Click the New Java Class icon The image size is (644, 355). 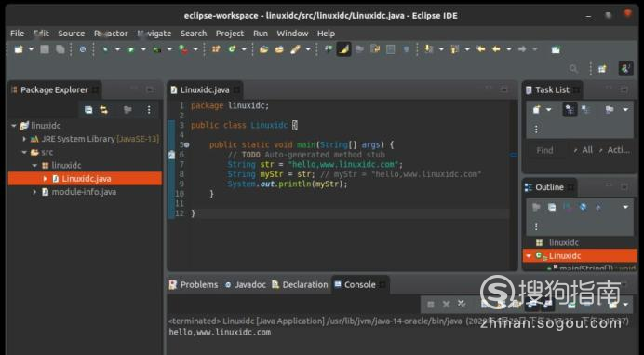click(232, 49)
